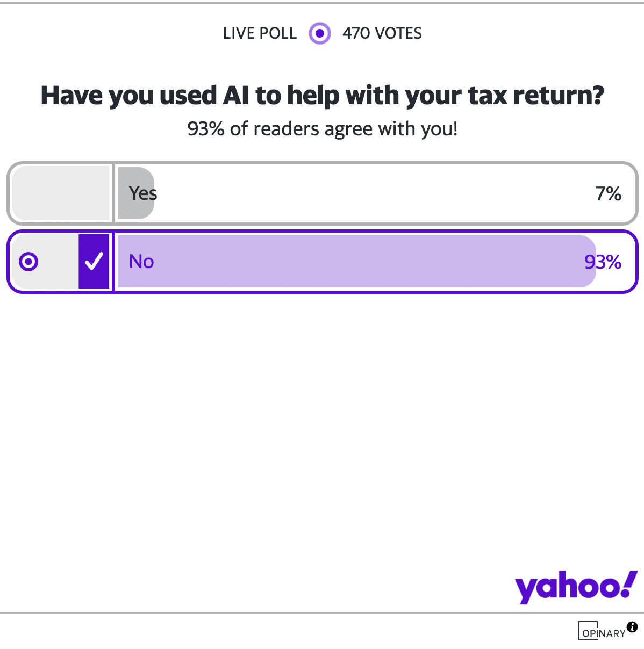This screenshot has height=649, width=644.
Task: Click the live poll pulsing indicator icon
Action: click(320, 33)
